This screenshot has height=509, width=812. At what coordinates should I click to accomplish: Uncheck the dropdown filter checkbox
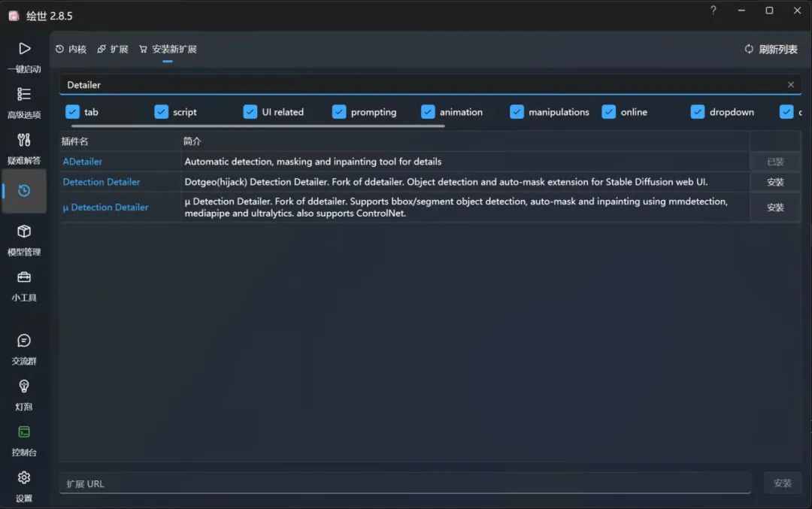pos(698,112)
